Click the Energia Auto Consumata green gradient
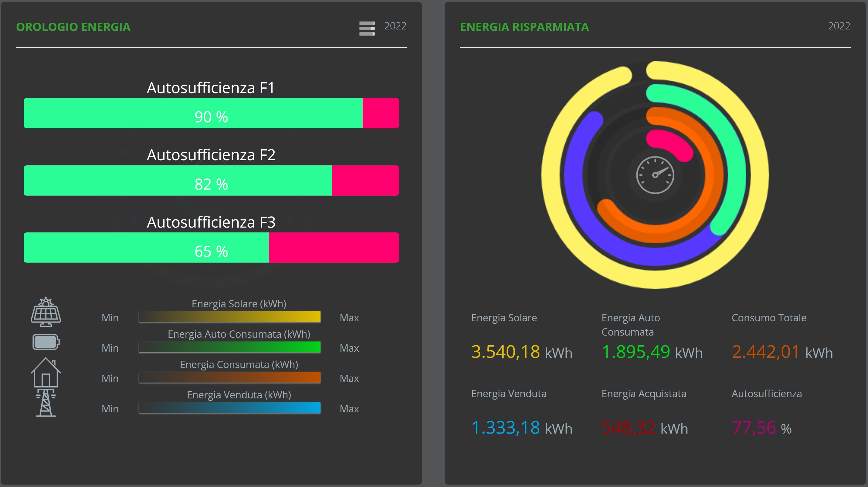The image size is (868, 487). tap(229, 347)
